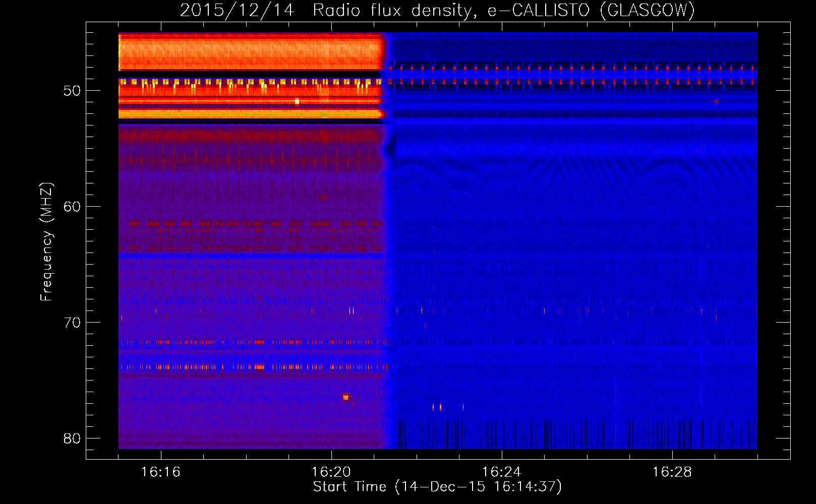This screenshot has width=816, height=504.
Task: Click the 60 MHz frequency tick label
Action: (x=72, y=207)
